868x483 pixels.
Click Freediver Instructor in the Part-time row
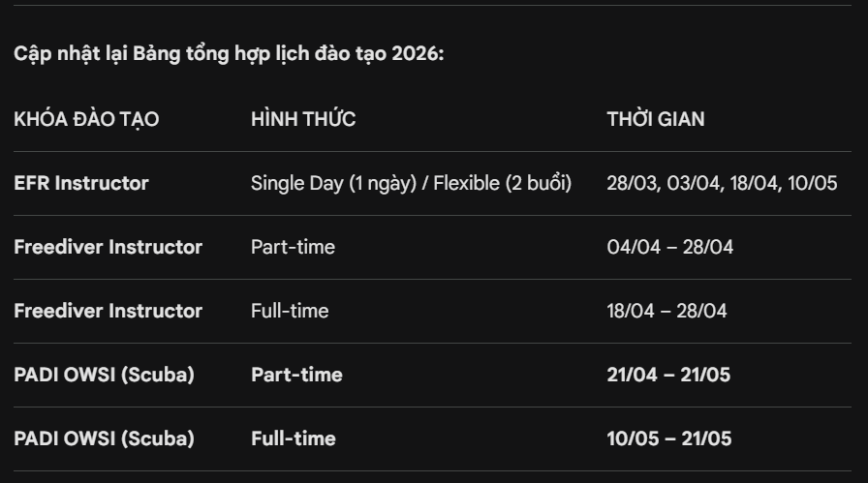click(x=108, y=247)
